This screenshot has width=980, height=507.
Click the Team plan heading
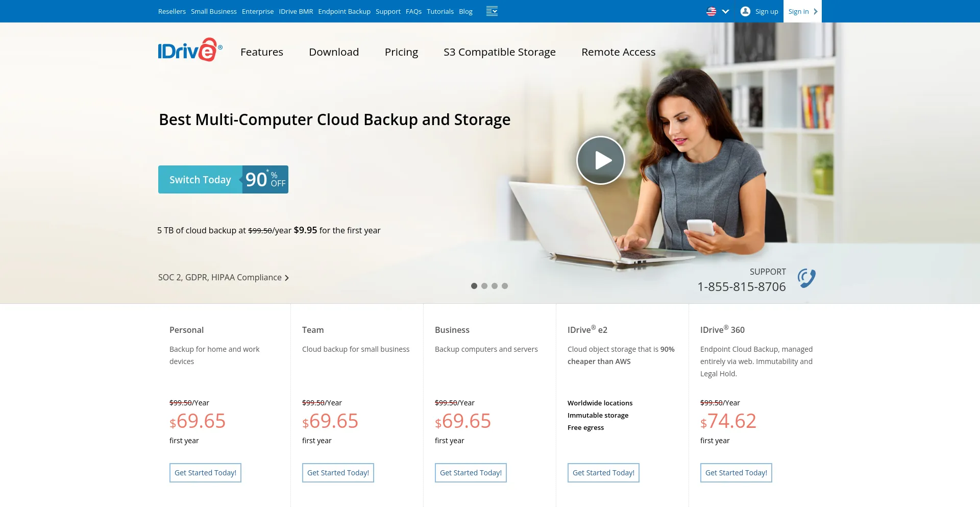(x=313, y=330)
